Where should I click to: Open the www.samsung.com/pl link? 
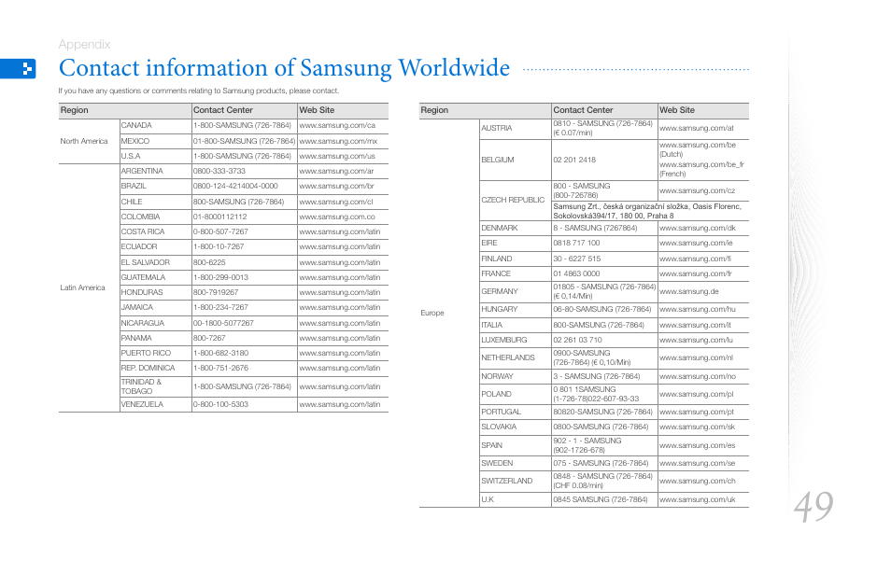[x=696, y=394]
